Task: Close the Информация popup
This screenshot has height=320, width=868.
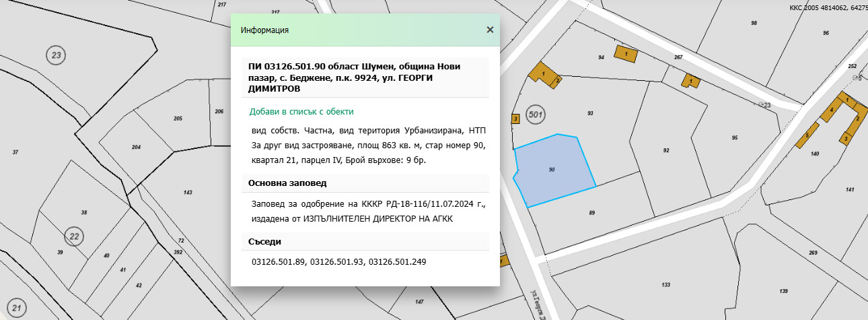Action: tap(490, 30)
